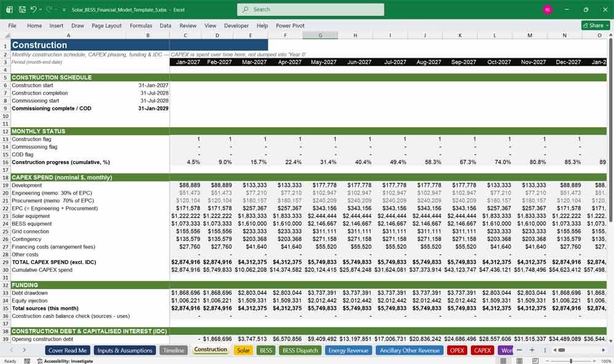Open the Power Pivot ribbon tab
614x364 pixels.
point(290,25)
